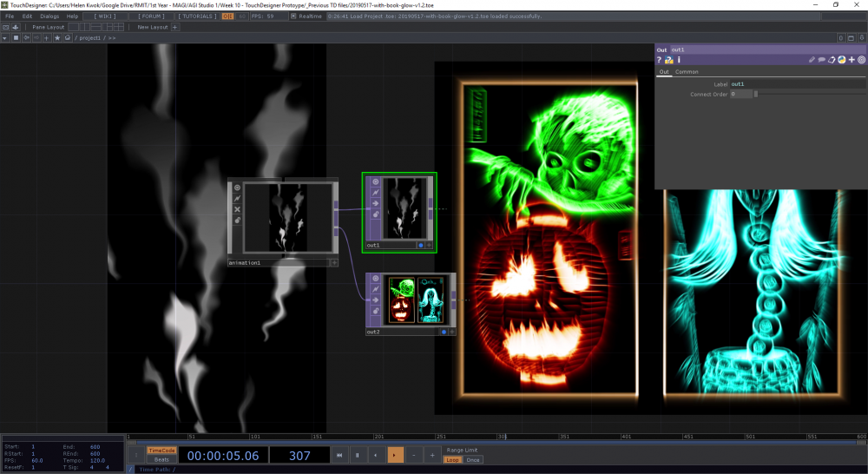Click the tag/copy parameters icon

coord(832,60)
